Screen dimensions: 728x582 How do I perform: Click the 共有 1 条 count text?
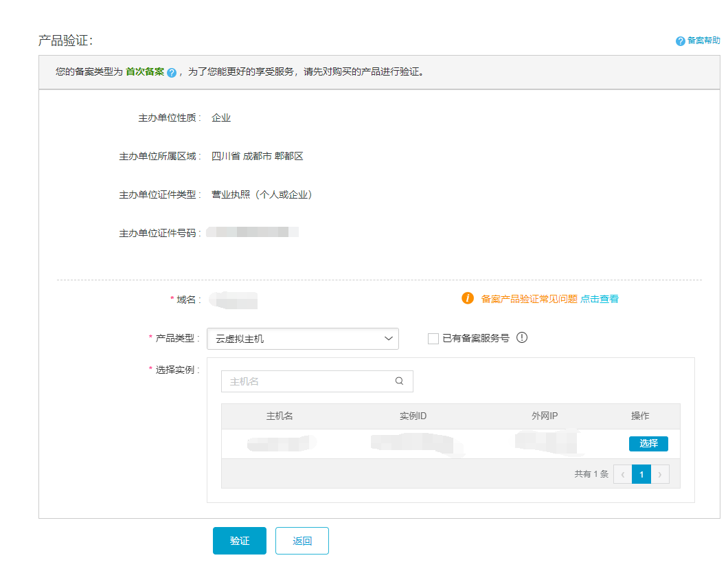click(x=591, y=474)
